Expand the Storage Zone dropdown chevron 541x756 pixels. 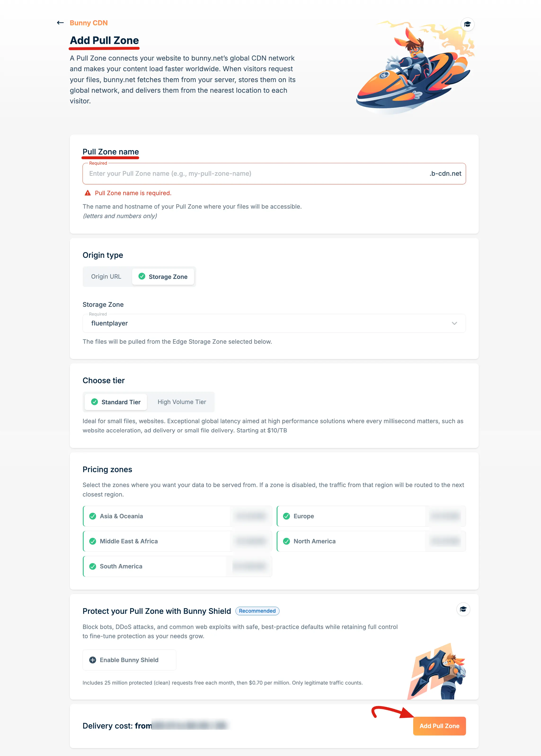coord(454,323)
